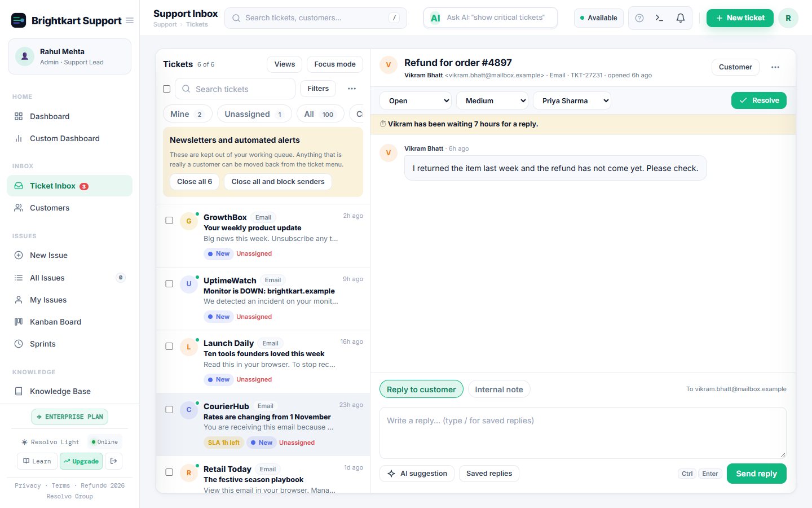Click the Brightkart Support logo icon
This screenshot has width=812, height=508.
pyautogui.click(x=19, y=20)
